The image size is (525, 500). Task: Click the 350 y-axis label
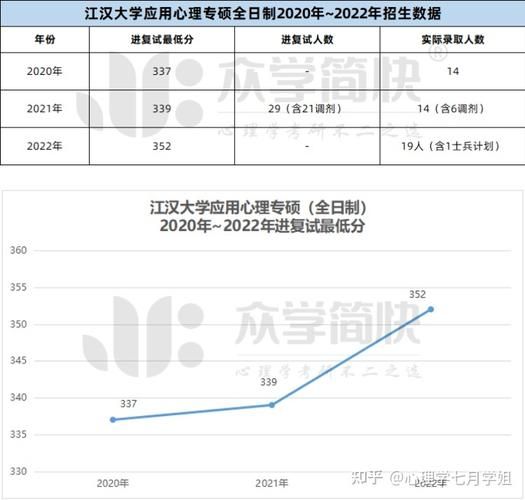pos(18,324)
